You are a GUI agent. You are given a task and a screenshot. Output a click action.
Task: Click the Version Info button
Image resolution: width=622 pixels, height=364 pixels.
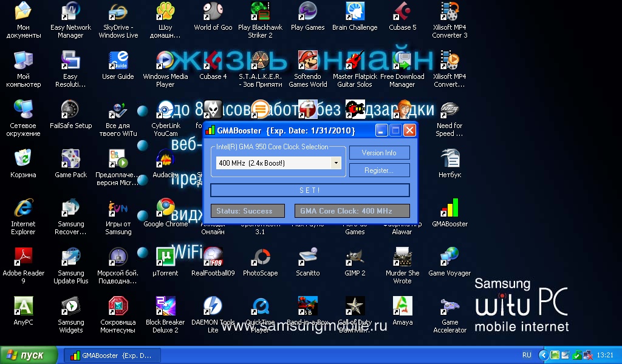[379, 152]
